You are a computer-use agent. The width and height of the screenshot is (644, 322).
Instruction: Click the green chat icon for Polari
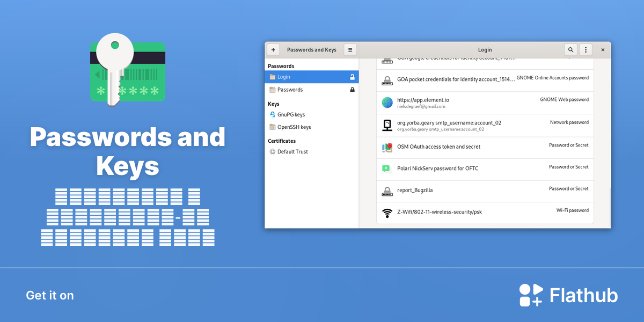point(387,169)
